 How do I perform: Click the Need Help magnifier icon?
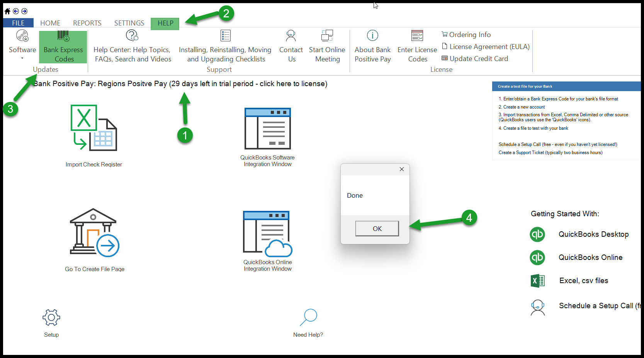tap(308, 317)
